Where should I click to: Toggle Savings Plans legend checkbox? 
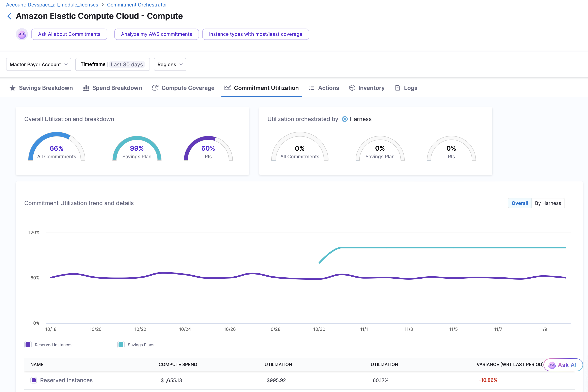(121, 345)
